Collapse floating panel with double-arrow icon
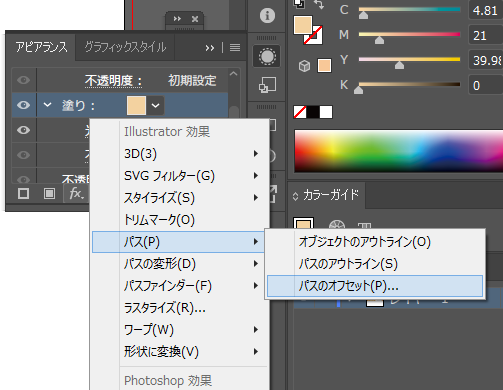The image size is (503, 390). (177, 19)
